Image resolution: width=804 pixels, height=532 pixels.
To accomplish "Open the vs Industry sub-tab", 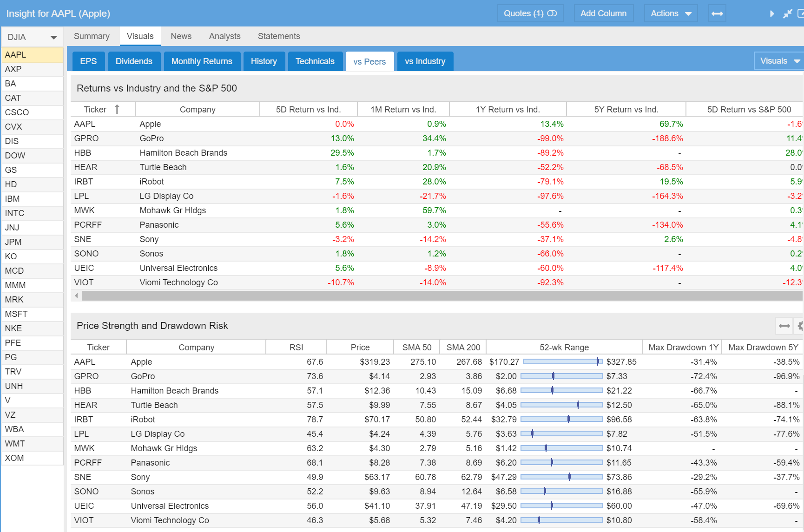I will 425,61.
